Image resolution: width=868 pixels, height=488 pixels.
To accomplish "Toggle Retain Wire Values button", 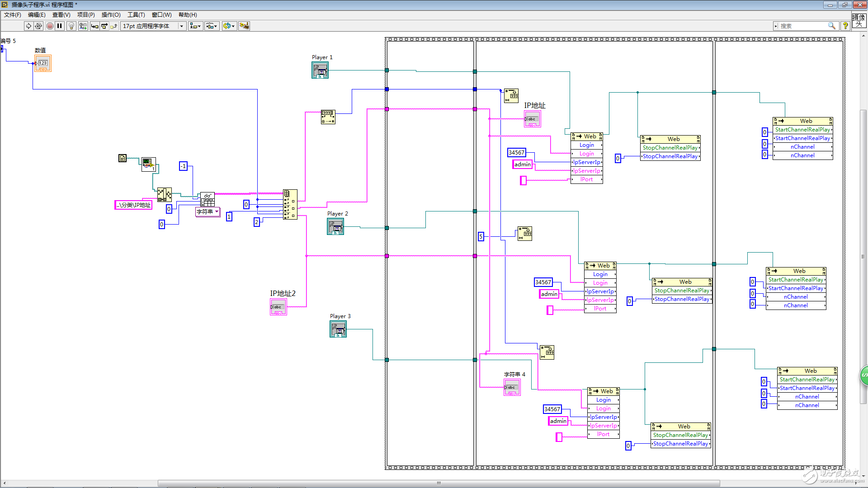I will point(83,26).
